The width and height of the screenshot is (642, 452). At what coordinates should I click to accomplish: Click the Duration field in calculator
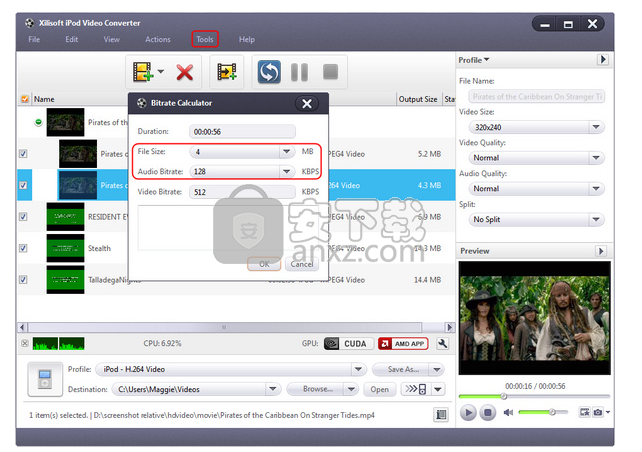pyautogui.click(x=242, y=131)
